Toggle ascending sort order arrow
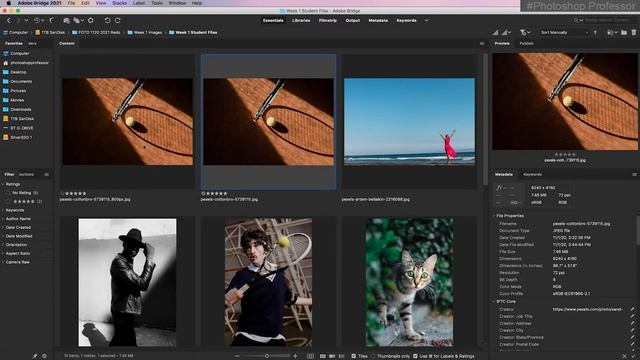The image size is (640, 360). (x=595, y=32)
